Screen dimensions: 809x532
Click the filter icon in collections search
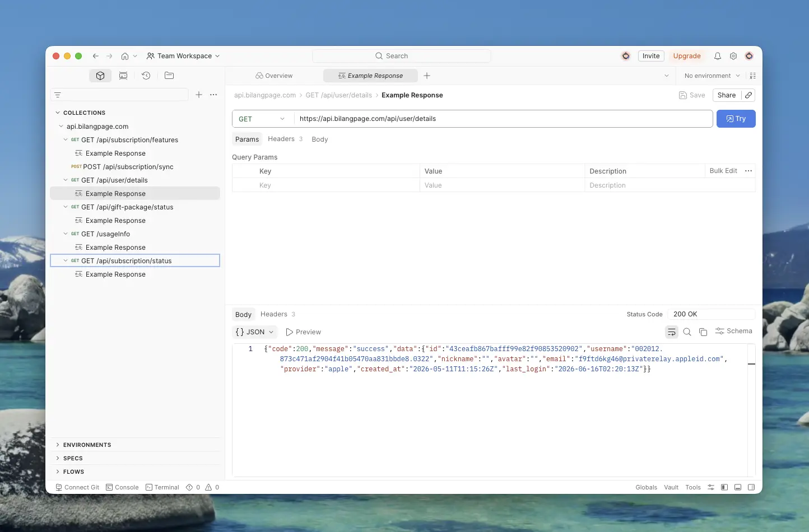(x=58, y=95)
